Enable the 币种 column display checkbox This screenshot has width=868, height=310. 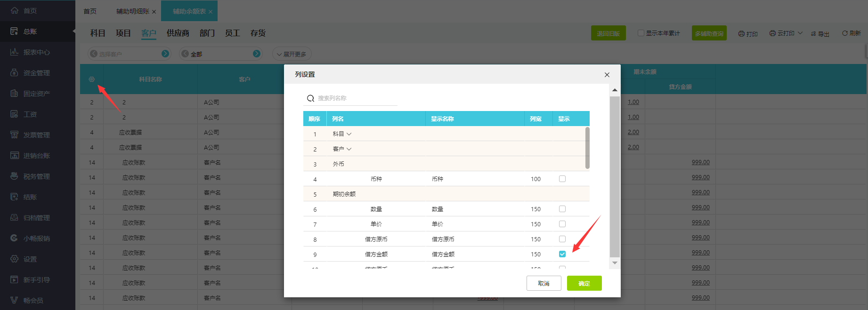click(562, 179)
